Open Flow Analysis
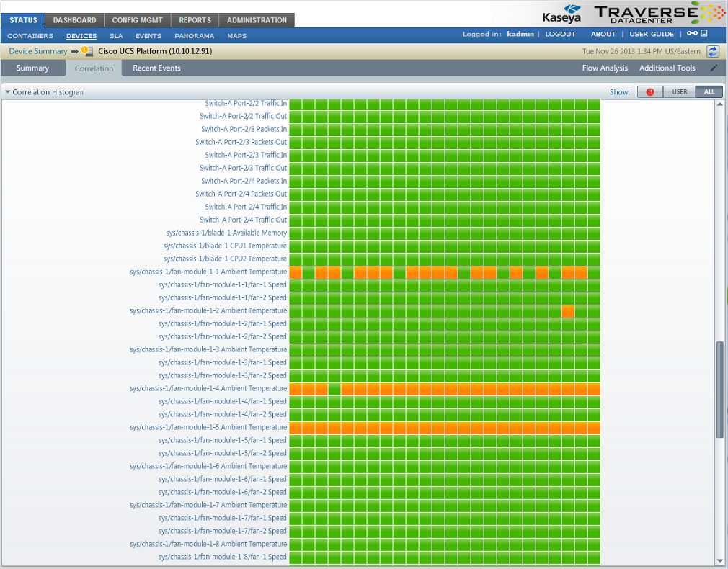728x569 pixels. click(x=605, y=68)
